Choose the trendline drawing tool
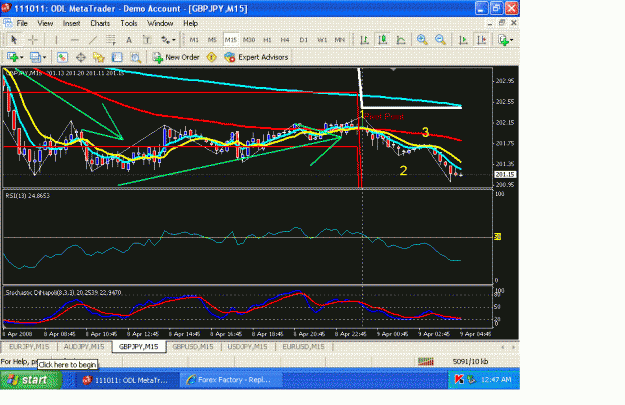The image size is (625, 405). click(x=92, y=39)
